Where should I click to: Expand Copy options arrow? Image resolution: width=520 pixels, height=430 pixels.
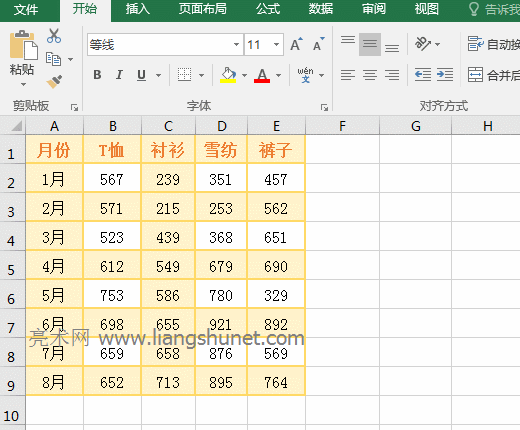(70, 59)
